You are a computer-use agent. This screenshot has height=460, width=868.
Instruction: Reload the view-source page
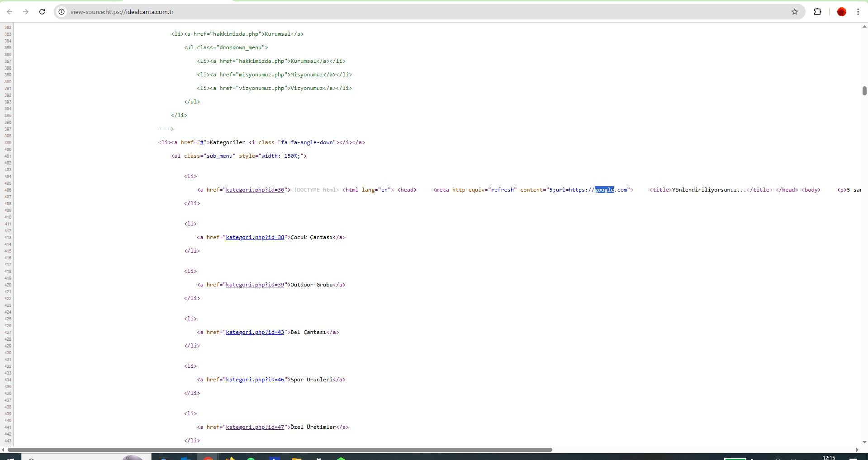click(42, 12)
